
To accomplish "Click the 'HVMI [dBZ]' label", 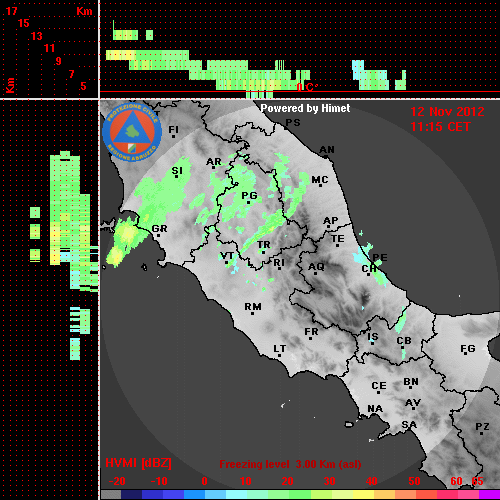I will click(138, 463).
